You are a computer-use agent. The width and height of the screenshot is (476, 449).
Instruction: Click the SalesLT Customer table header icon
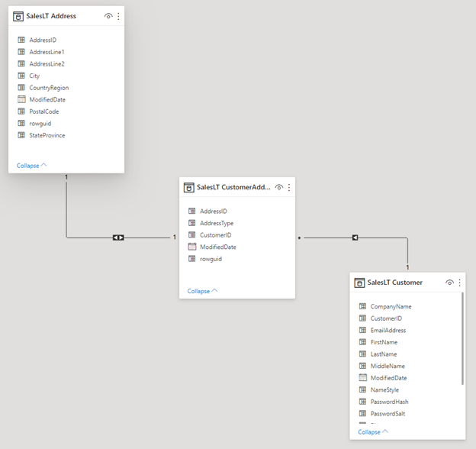(359, 283)
